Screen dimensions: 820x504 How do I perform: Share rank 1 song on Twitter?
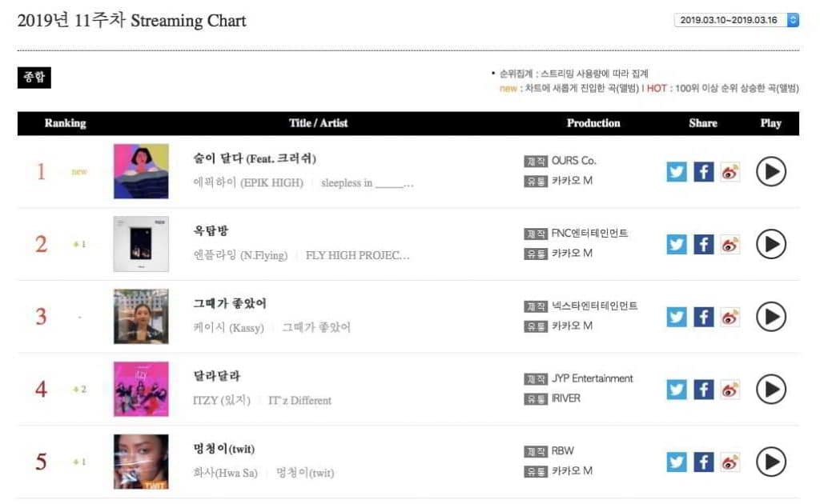[x=677, y=171]
